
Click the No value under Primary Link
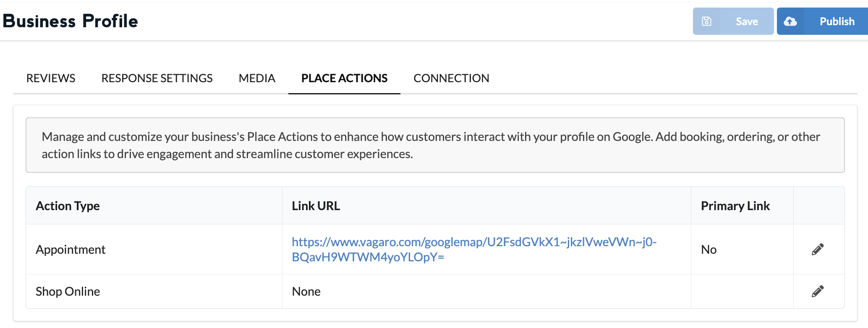pos(709,250)
